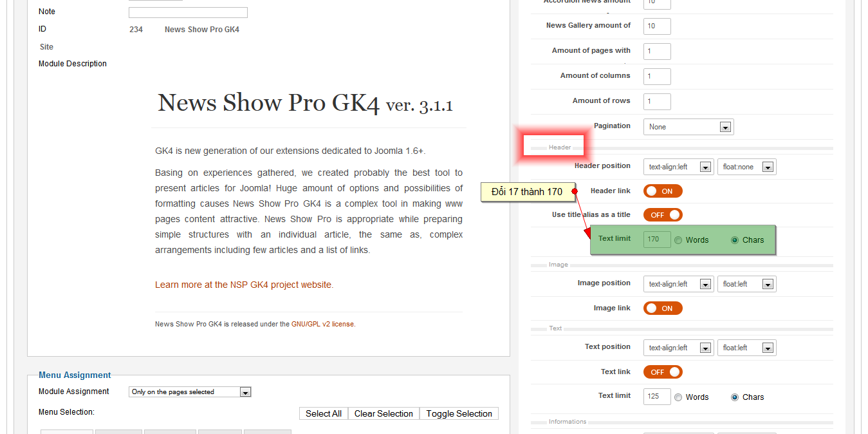The height and width of the screenshot is (434, 868).
Task: Click the Menu Assignment heading
Action: pyautogui.click(x=75, y=375)
